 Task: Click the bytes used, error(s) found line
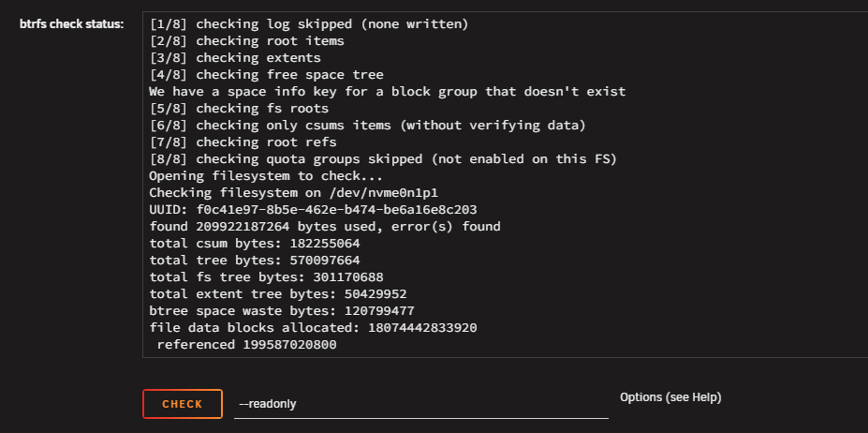click(325, 226)
